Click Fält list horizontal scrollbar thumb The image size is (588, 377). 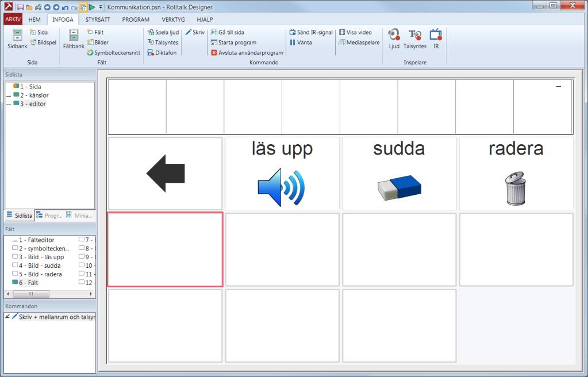(x=31, y=294)
